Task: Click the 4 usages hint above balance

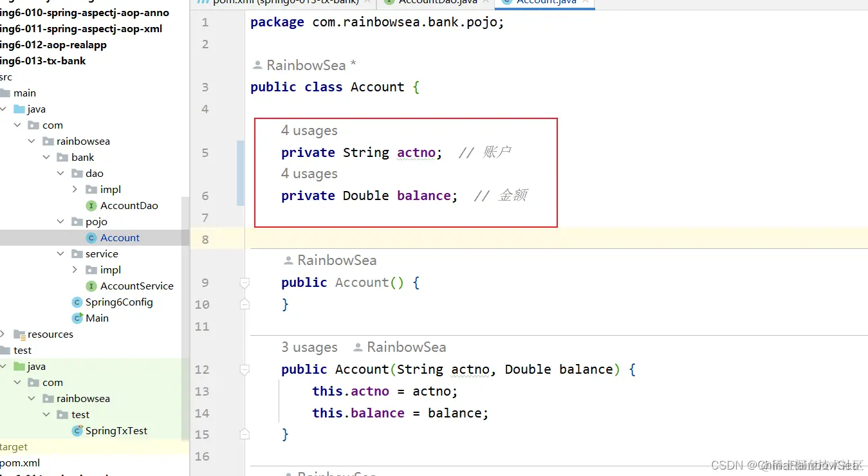Action: (309, 174)
